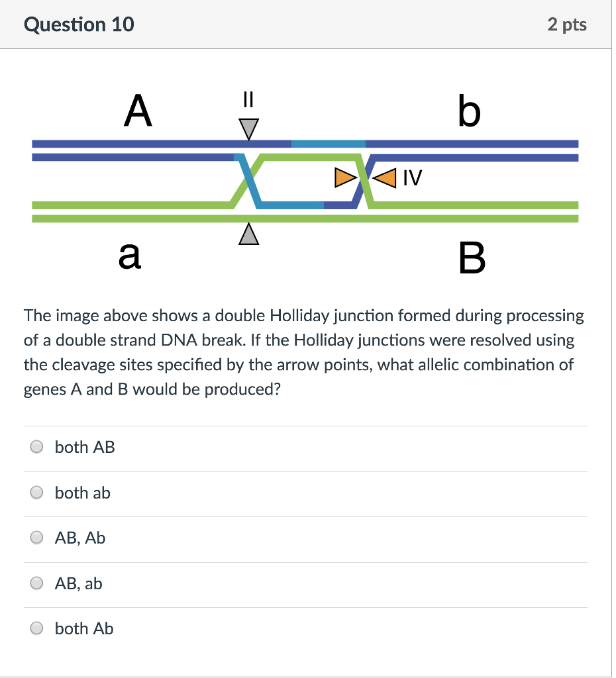Select the 'AB, Ab' answer option
The height and width of the screenshot is (678, 616).
36,538
